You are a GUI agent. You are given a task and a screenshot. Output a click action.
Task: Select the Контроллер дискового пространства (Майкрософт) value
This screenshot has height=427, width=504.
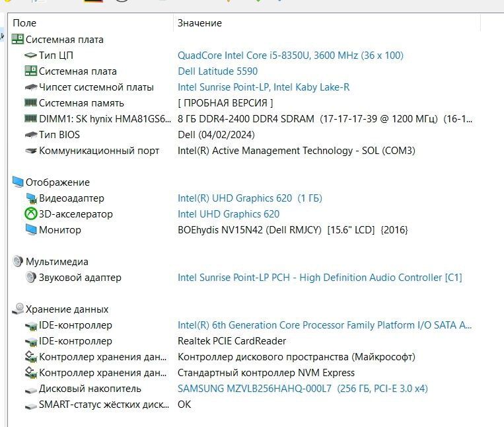(297, 356)
